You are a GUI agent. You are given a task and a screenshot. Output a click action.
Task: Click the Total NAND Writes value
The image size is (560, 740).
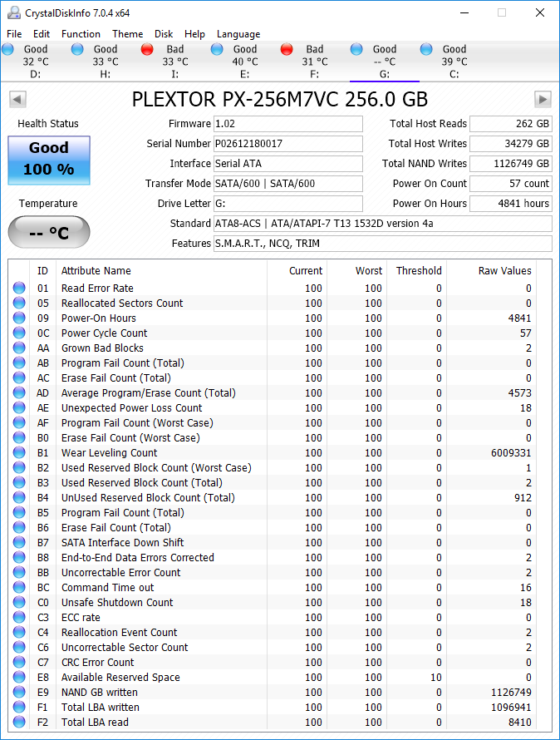[511, 163]
